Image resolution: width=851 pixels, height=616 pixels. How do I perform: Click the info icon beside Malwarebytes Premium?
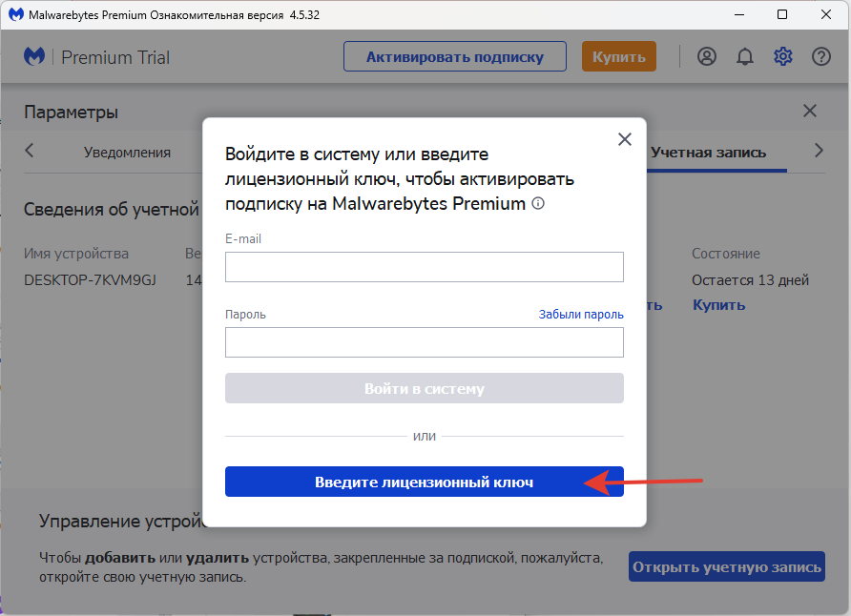538,203
